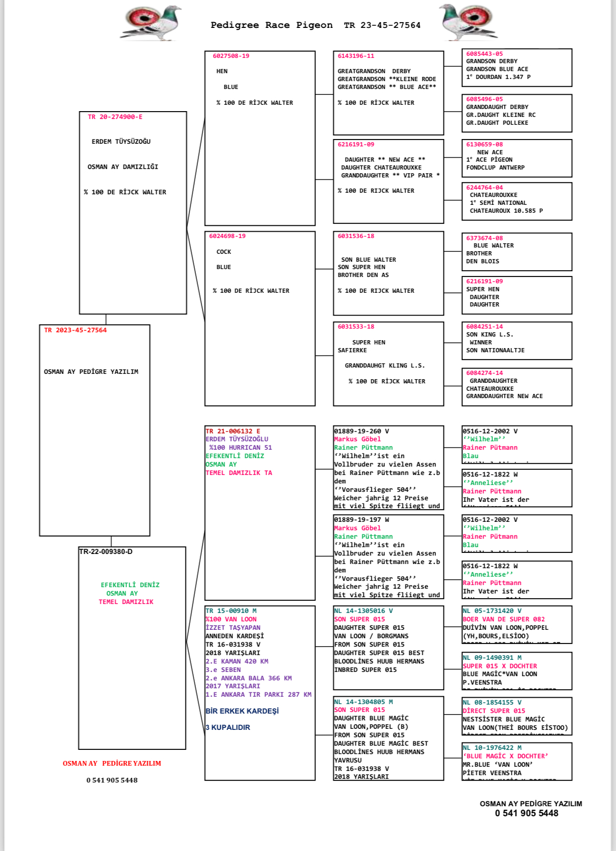Click '3 KUPALIDIR' text

pos(228,727)
